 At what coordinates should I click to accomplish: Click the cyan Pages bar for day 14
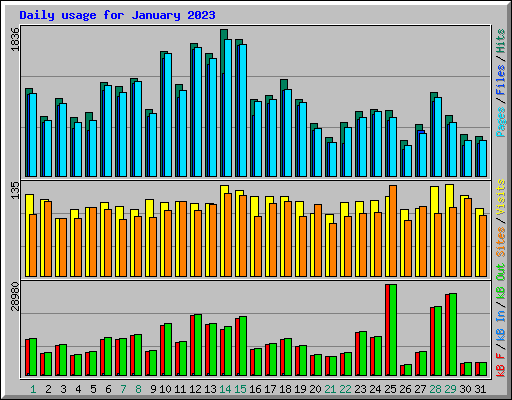click(x=228, y=108)
